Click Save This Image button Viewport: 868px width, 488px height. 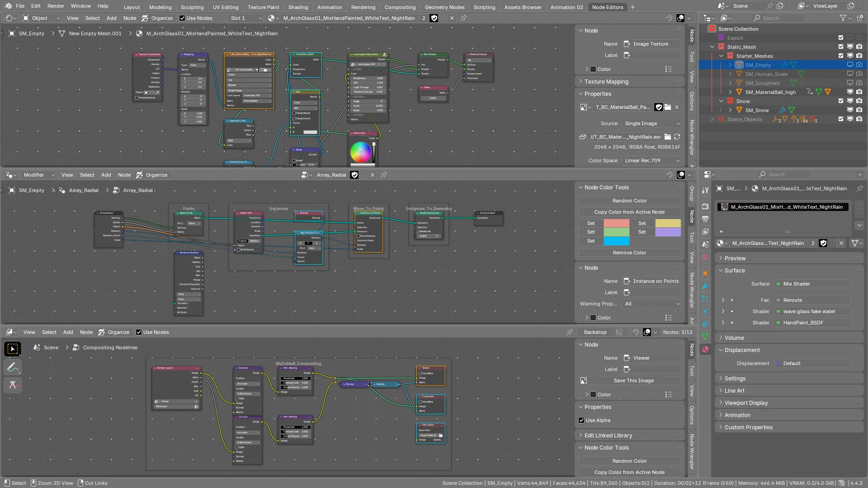click(x=629, y=380)
